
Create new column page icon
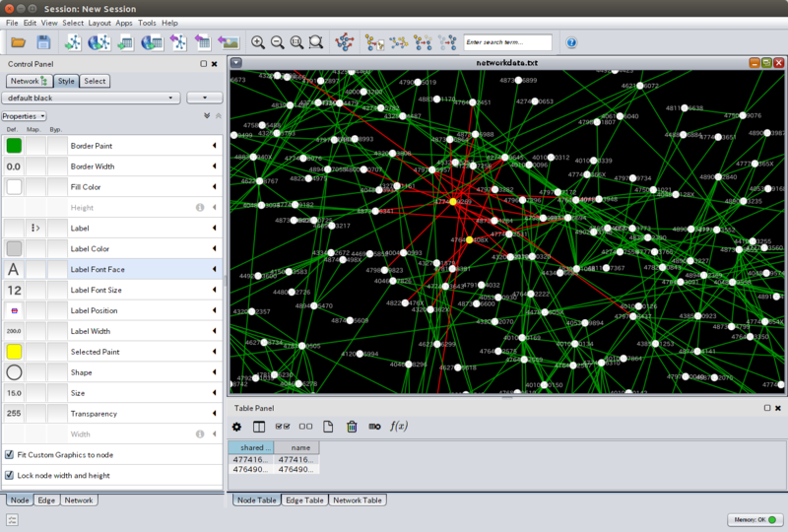point(328,427)
